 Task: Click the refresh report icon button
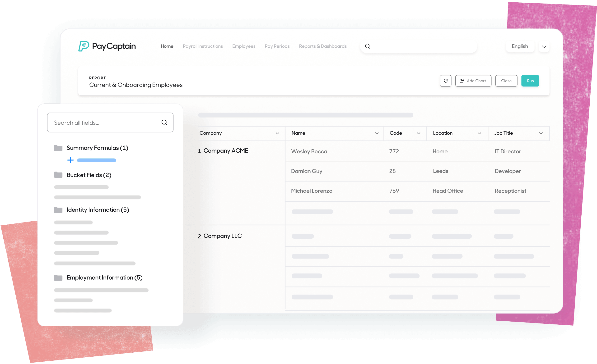point(445,81)
